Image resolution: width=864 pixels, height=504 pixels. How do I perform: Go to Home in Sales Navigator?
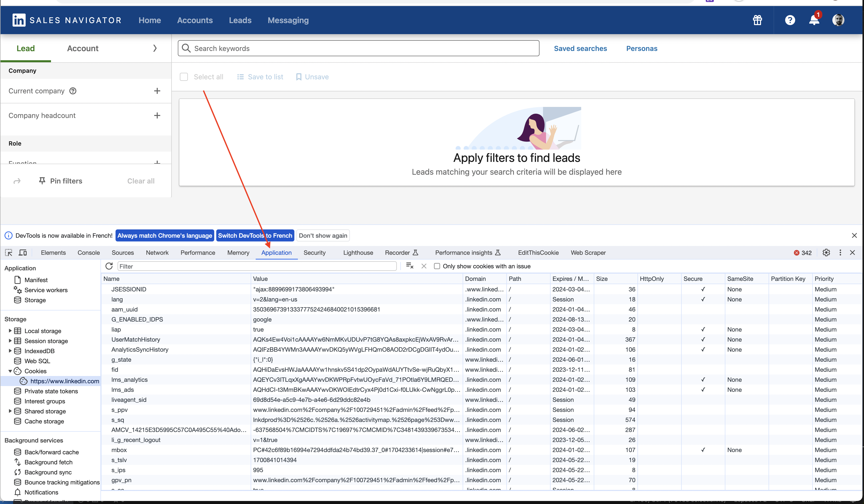[x=150, y=20]
